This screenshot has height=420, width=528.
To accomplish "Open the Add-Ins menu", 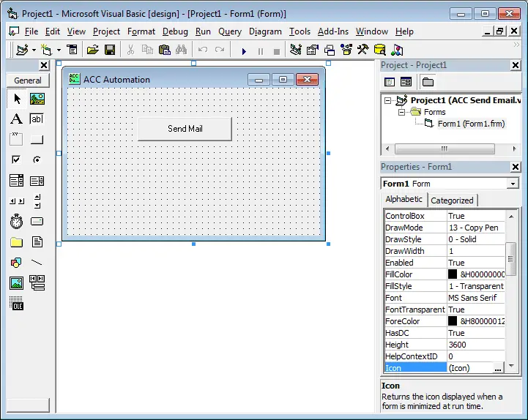I will 333,31.
